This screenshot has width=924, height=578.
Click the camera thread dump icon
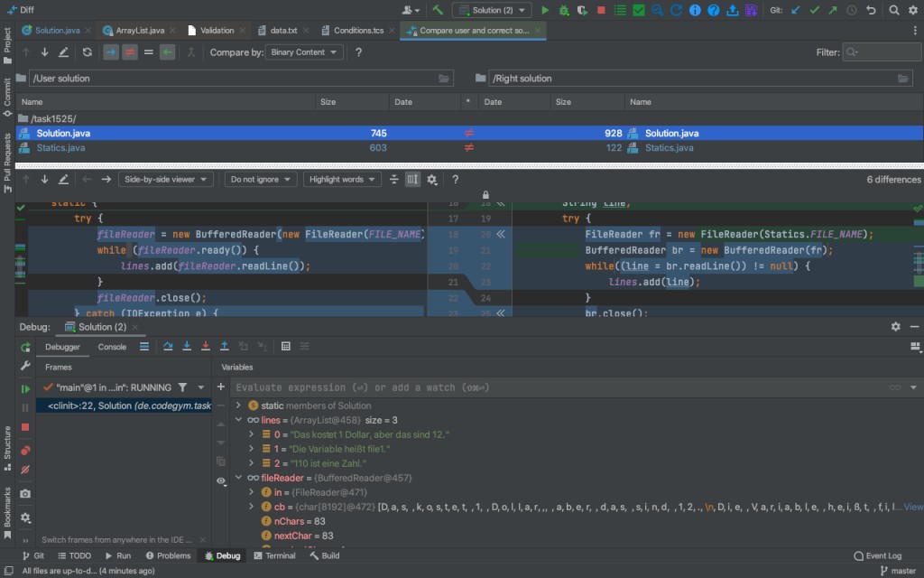point(25,494)
